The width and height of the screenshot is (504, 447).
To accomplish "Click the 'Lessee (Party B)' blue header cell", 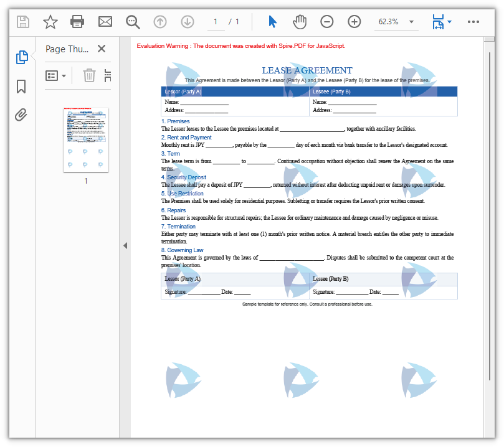I will tap(383, 92).
